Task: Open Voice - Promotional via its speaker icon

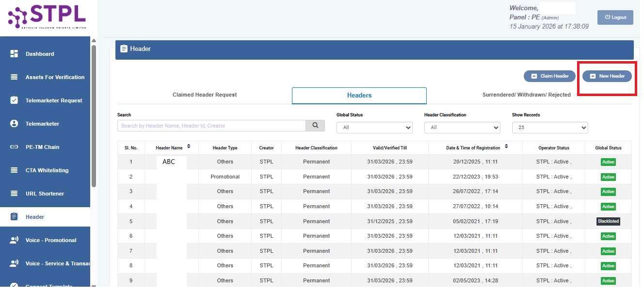Action: [14, 240]
